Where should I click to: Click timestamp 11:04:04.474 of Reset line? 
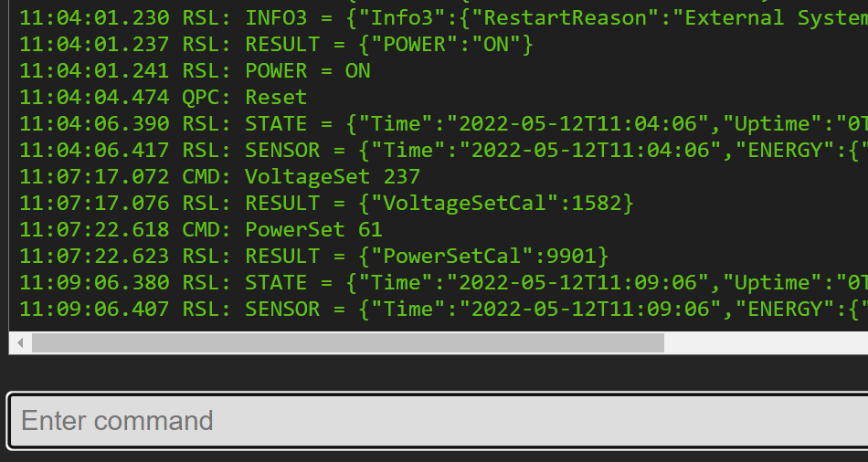pyautogui.click(x=94, y=97)
